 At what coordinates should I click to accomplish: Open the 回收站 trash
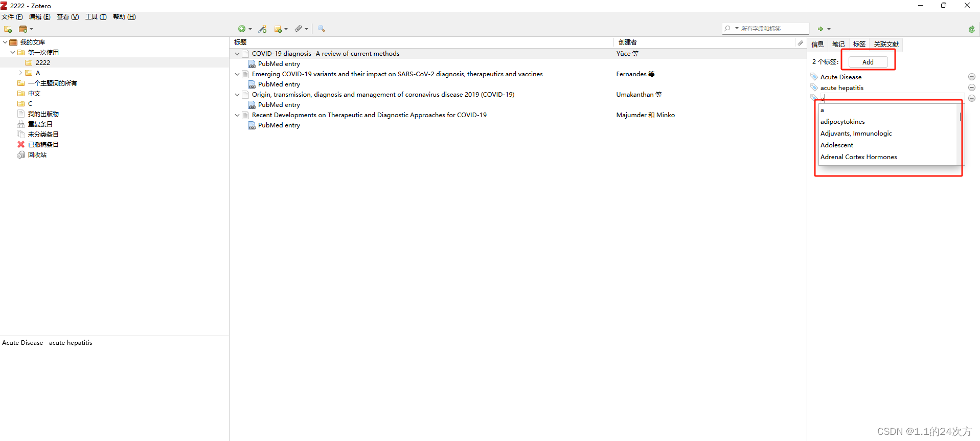(x=37, y=155)
